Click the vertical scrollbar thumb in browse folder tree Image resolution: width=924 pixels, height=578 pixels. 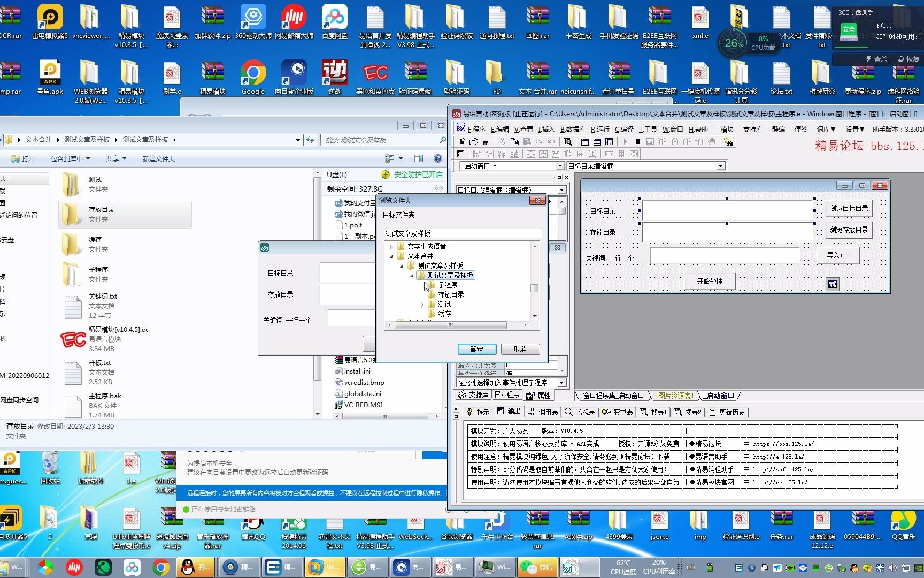tap(534, 288)
